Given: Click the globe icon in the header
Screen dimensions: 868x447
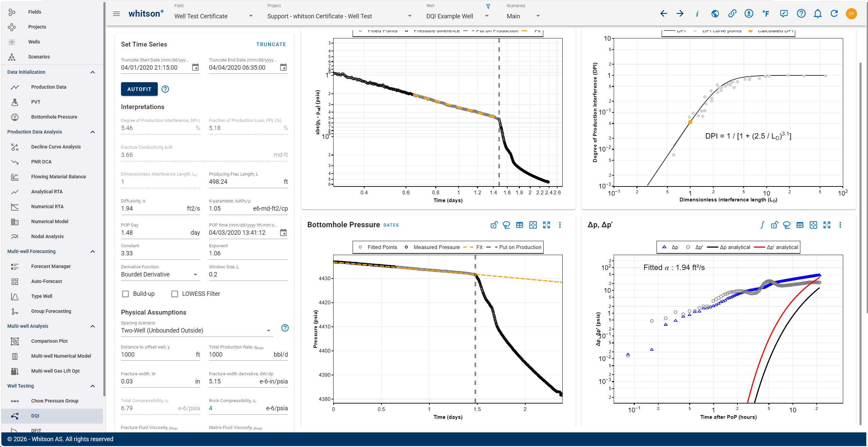Looking at the screenshot, I should coord(715,14).
